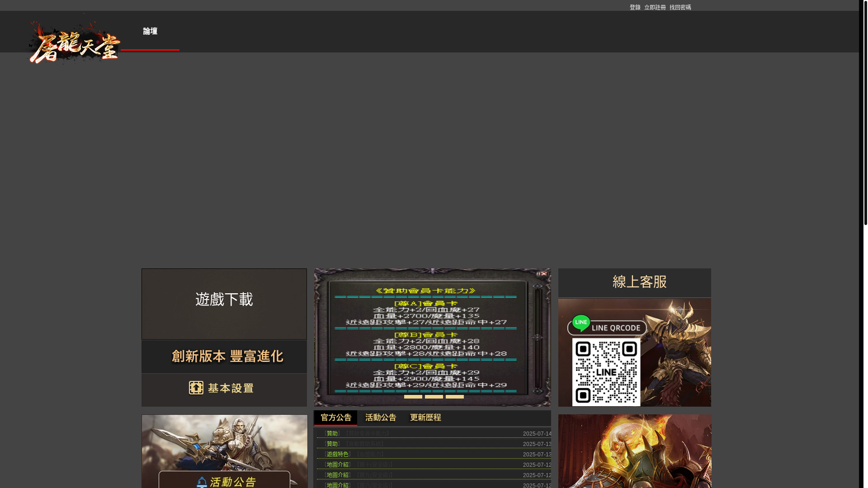868x488 pixels.
Task: Select the second slideshow indicator bar
Action: [x=434, y=397]
